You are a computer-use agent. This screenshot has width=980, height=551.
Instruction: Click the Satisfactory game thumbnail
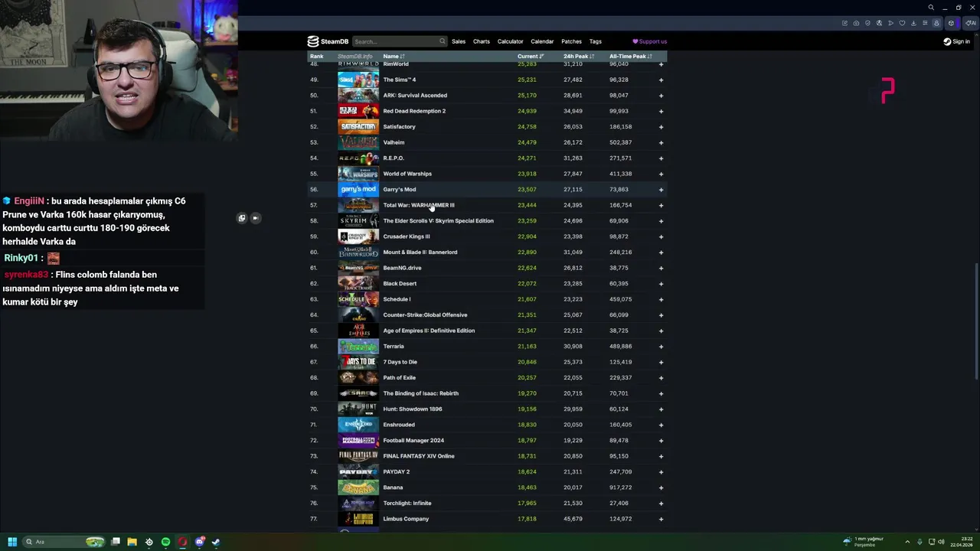[358, 127]
